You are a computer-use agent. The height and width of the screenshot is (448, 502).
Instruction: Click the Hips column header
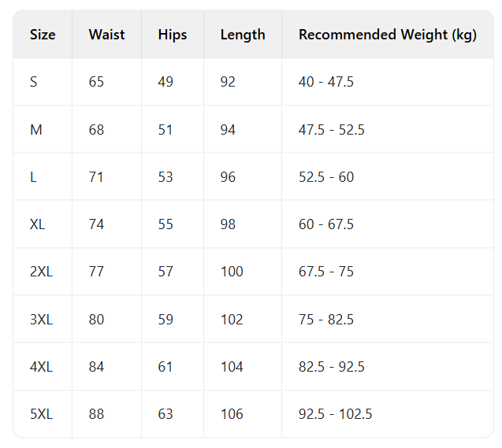point(173,35)
